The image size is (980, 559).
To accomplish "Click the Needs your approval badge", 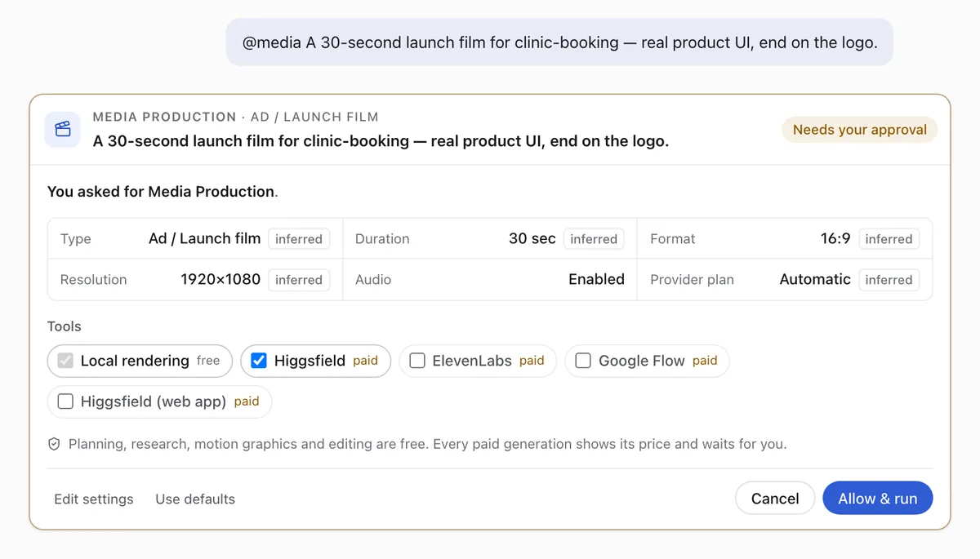I will pos(860,130).
